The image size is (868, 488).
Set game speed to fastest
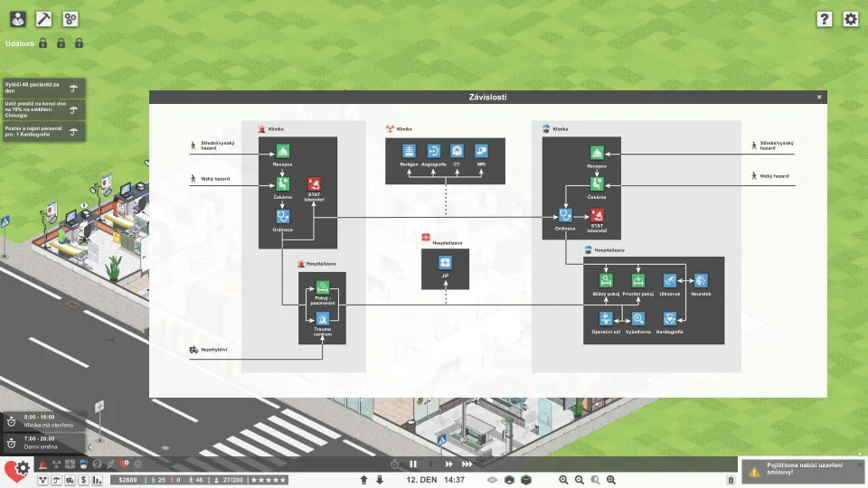tap(467, 465)
